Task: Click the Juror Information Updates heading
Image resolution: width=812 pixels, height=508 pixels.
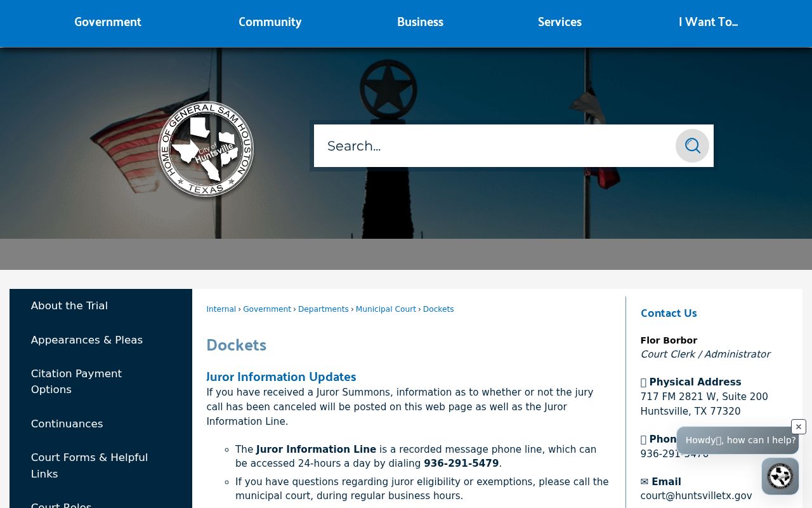Action: [281, 377]
